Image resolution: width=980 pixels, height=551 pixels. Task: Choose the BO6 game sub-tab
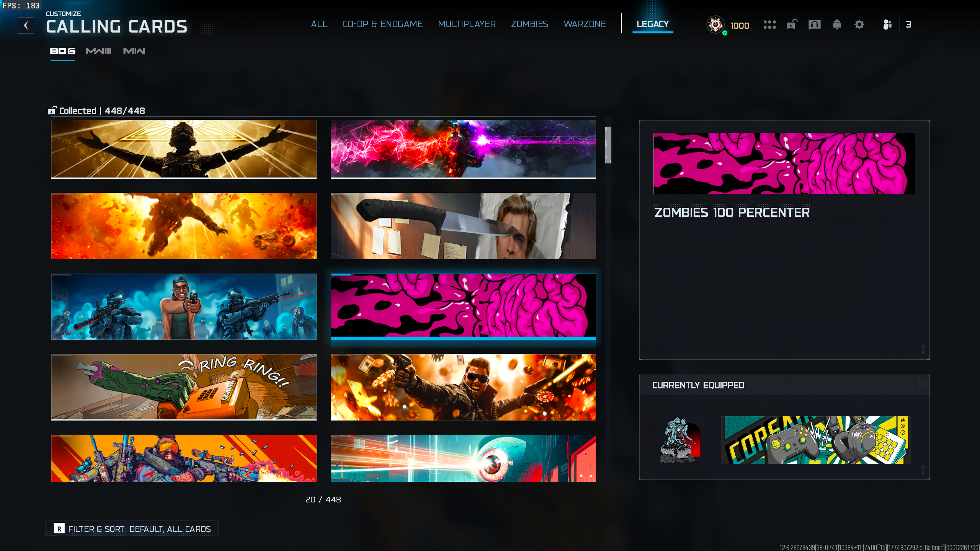click(63, 51)
